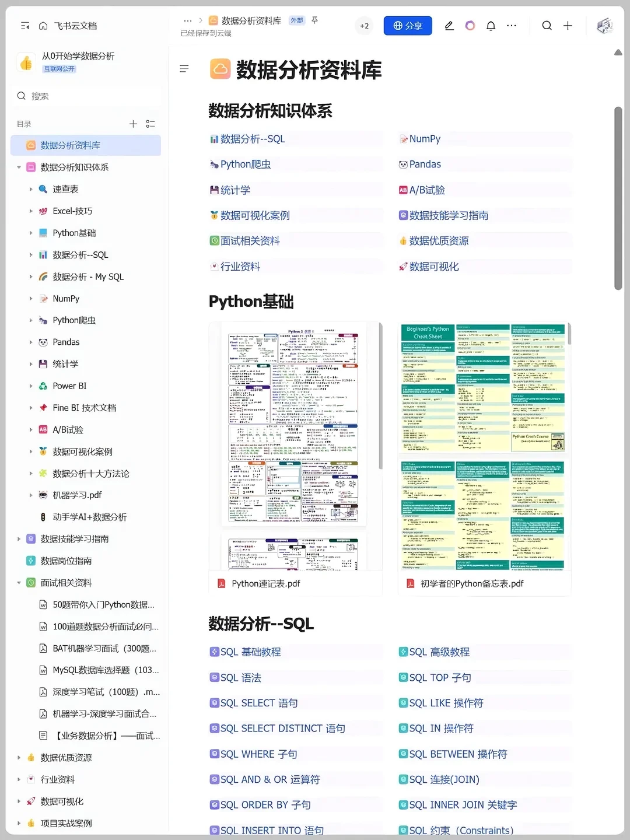Select the pencil edit icon in the toolbar

[449, 26]
